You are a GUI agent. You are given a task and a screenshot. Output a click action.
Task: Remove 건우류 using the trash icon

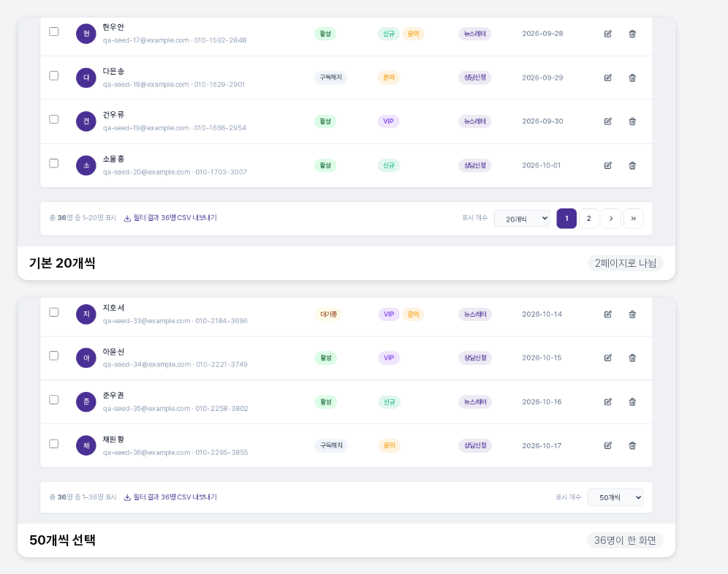pos(632,121)
